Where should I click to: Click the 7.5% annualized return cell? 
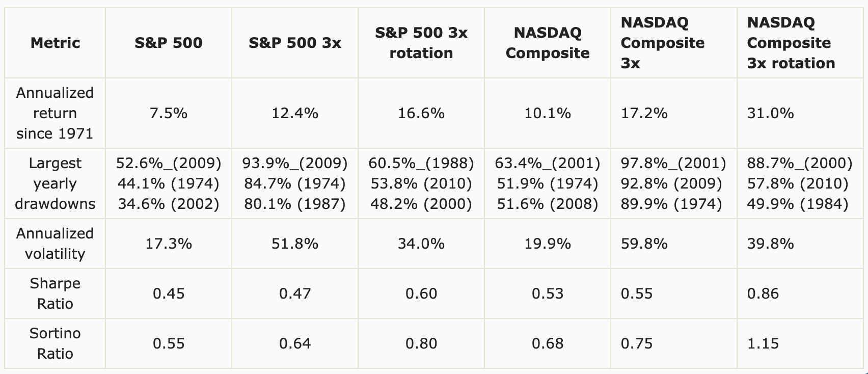(168, 113)
